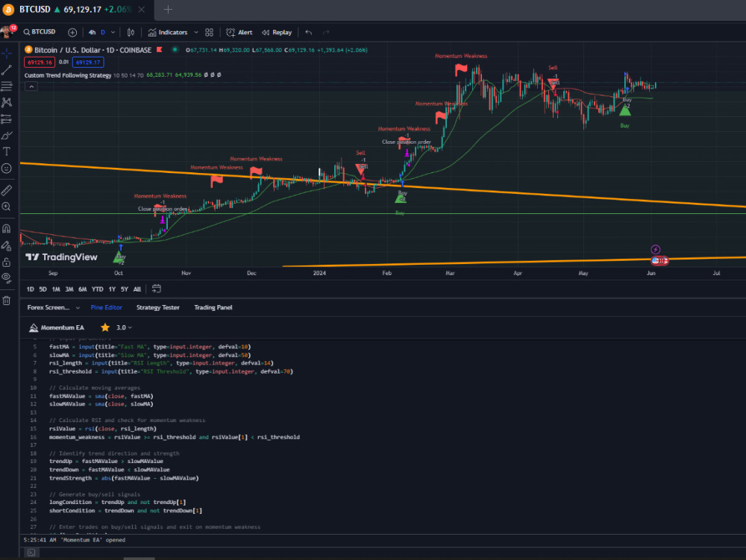Expand the timeframe dropdown next to 4h
The image size is (746, 560).
(113, 32)
